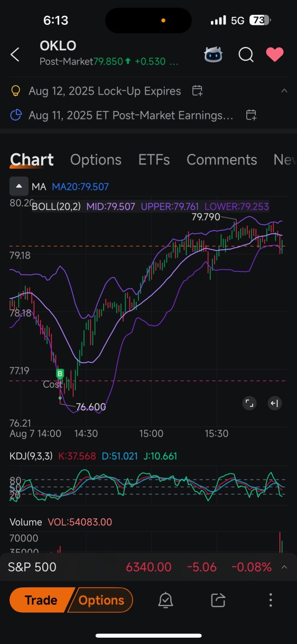Viewport: 297px width, 644px height.
Task: Tap the 5G network indicator in status bar
Action: click(x=238, y=21)
